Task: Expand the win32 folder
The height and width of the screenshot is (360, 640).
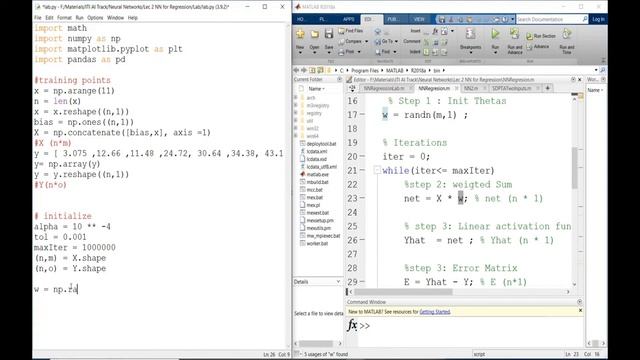Action: pyautogui.click(x=296, y=128)
